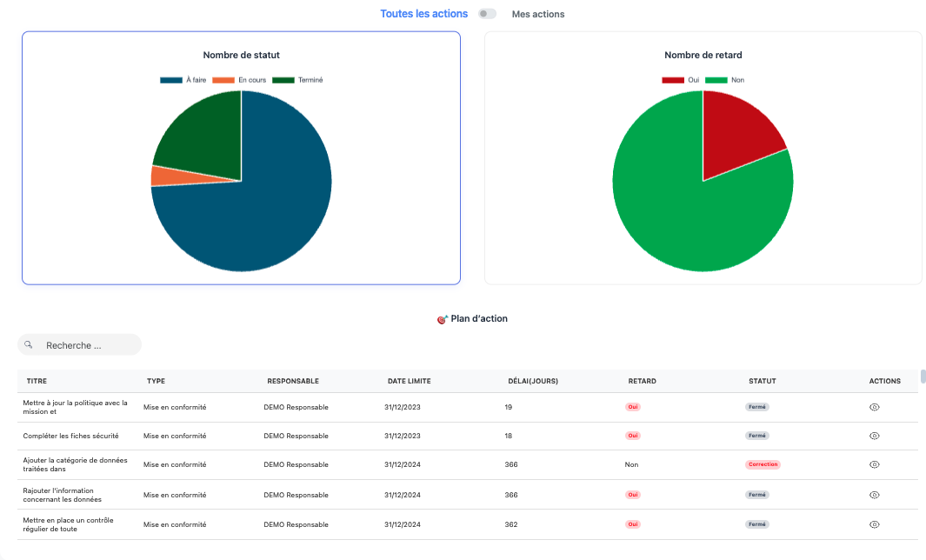Click title Ajouter la catégorie de données
The image size is (926, 560).
coord(75,464)
